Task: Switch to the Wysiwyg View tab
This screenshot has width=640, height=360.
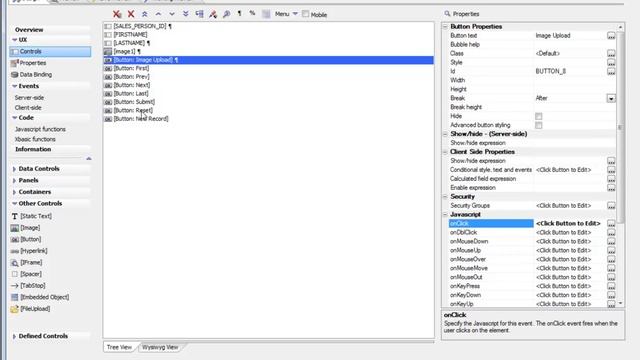Action: [160, 347]
